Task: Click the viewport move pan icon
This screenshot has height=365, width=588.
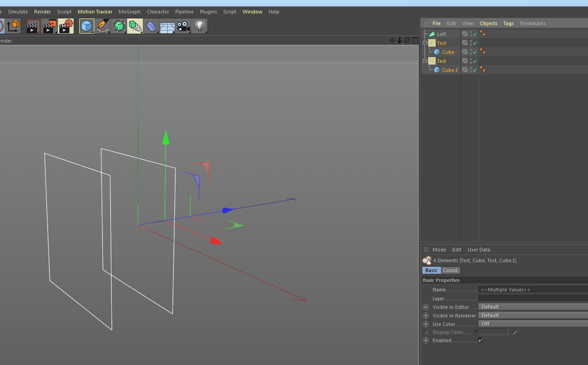Action: pos(392,40)
